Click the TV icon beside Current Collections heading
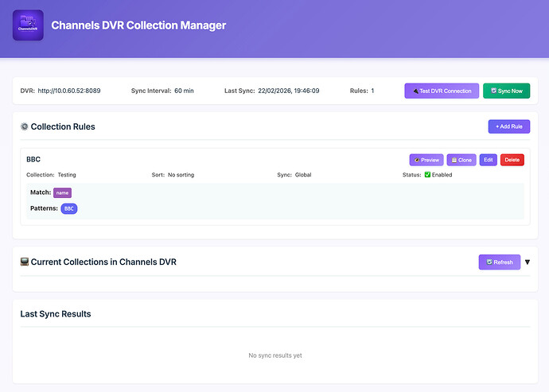The image size is (549, 392). [24, 262]
